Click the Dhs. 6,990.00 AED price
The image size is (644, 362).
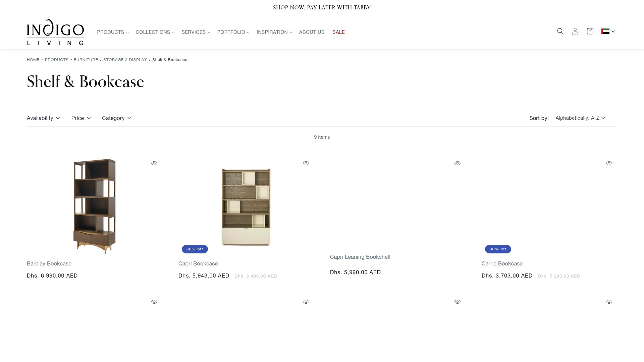(x=52, y=276)
